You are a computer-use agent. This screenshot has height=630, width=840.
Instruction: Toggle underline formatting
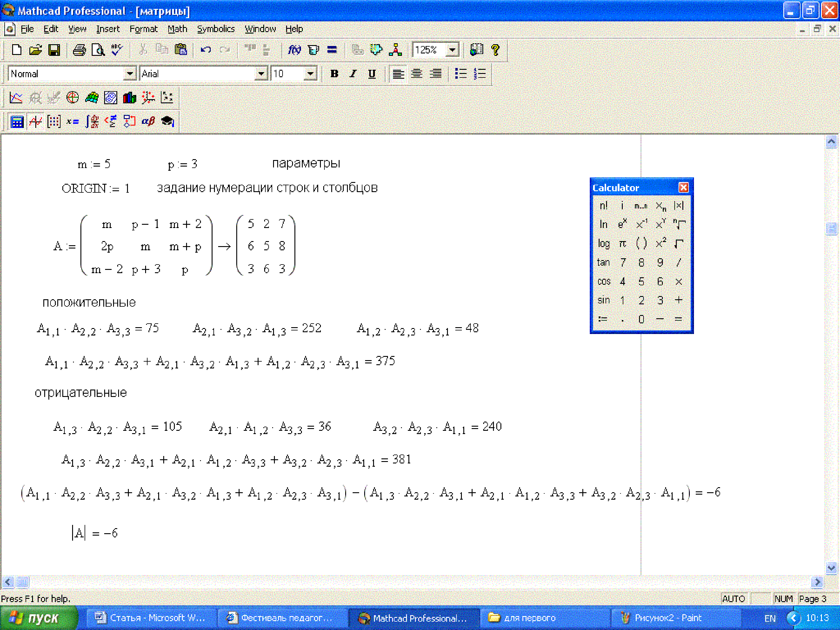(372, 74)
